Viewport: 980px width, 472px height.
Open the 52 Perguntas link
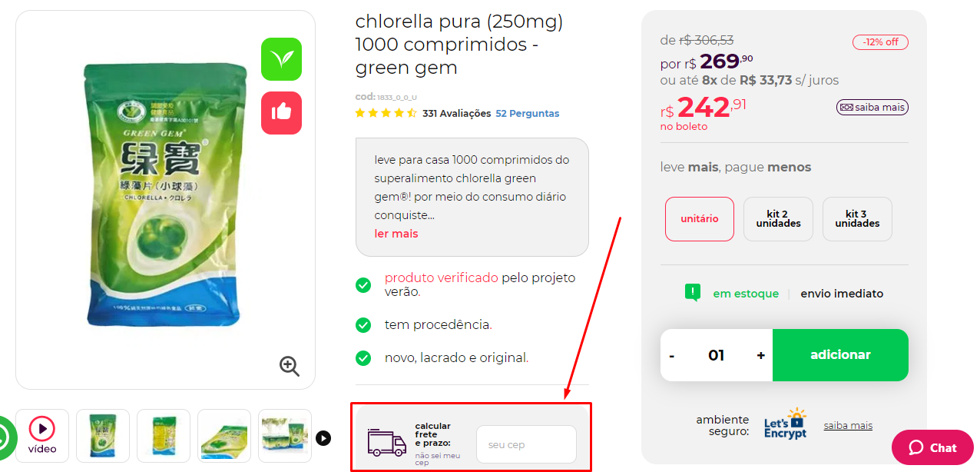(x=527, y=114)
